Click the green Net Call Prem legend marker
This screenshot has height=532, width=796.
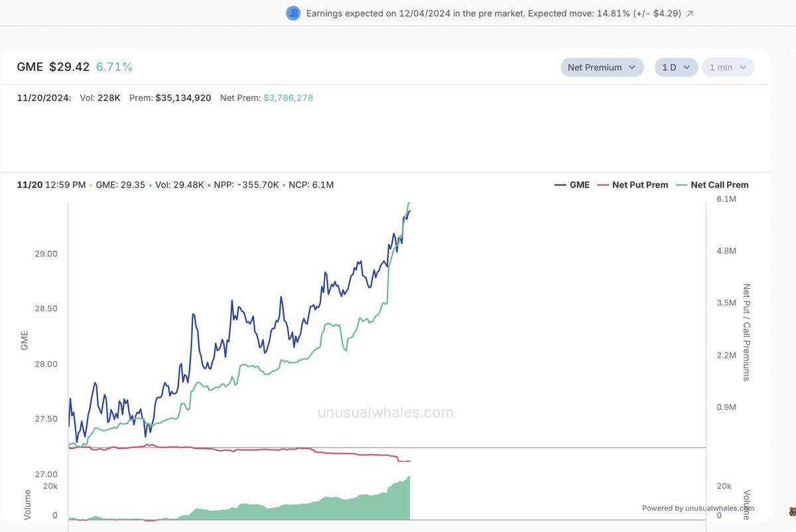point(682,185)
